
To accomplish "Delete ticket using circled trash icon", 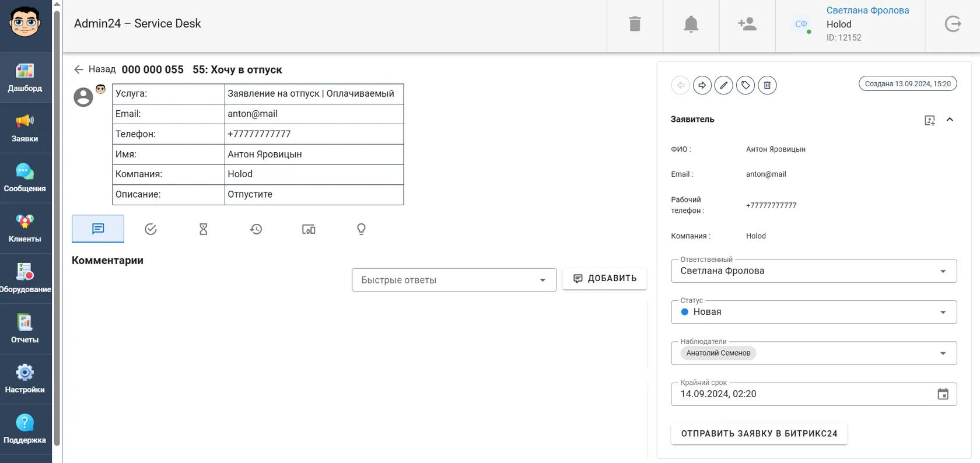I will click(x=767, y=85).
